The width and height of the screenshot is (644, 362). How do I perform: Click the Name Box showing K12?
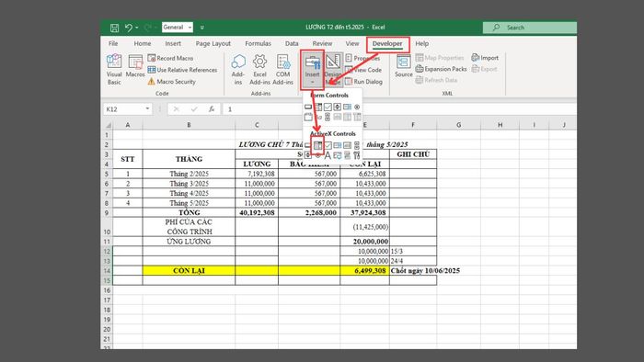(x=123, y=109)
